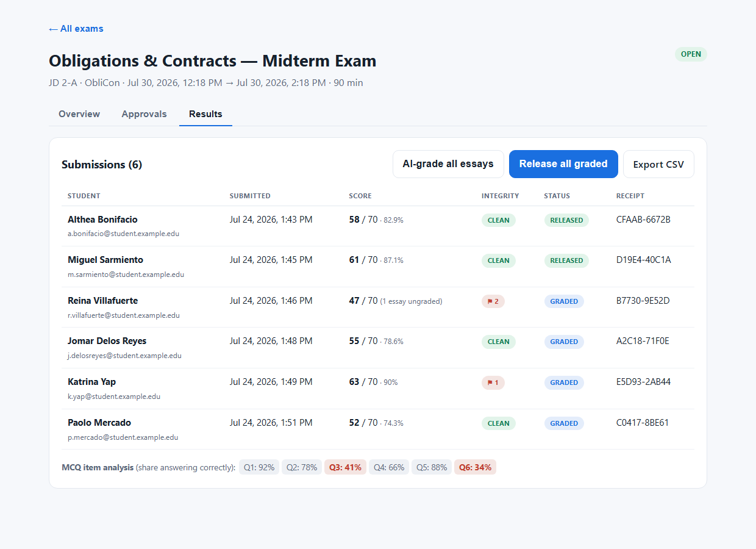Click the STUDENT column header
Image resolution: width=756 pixels, height=549 pixels.
tap(84, 196)
